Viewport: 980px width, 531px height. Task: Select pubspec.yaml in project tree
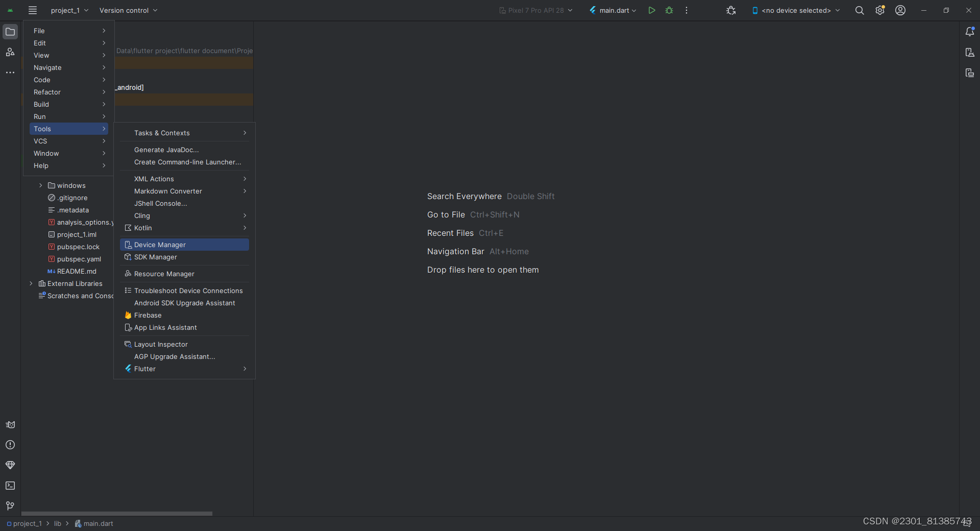[x=75, y=259]
